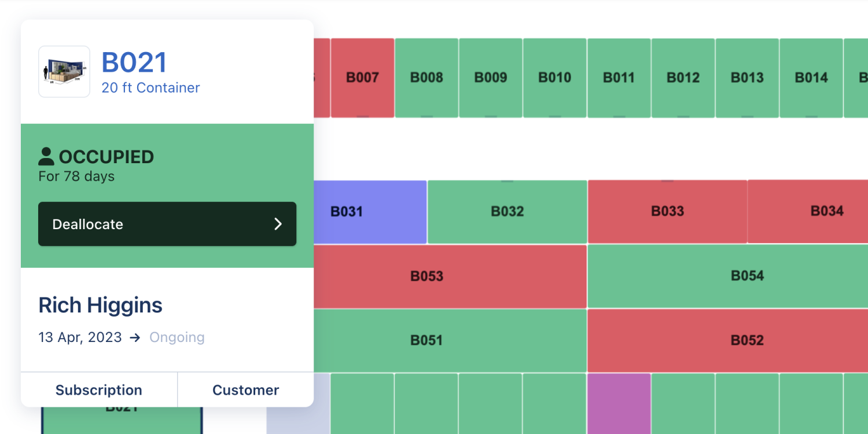868x434 pixels.
Task: Select the red B007 unit
Action: 362,78
